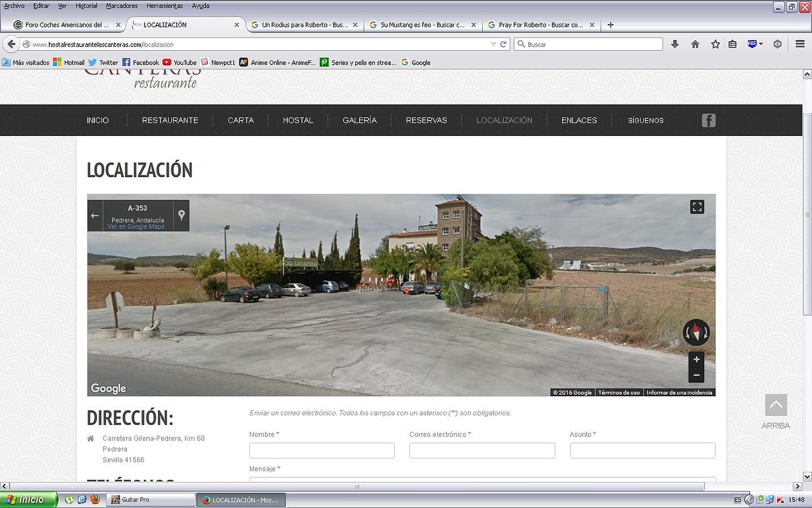Open the Marcadores menu
Viewport: 812px width, 508px height.
click(122, 6)
